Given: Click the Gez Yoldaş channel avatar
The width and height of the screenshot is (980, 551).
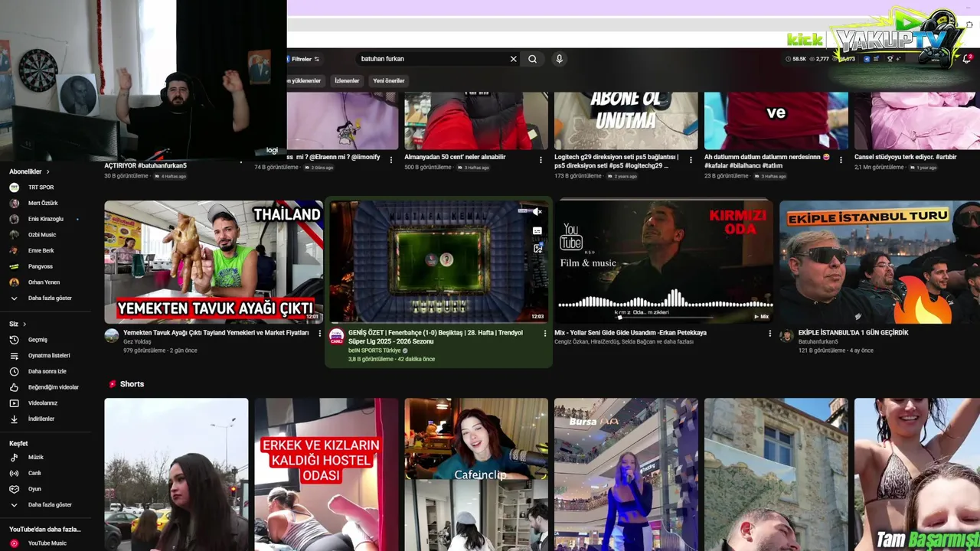Looking at the screenshot, I should [x=112, y=335].
